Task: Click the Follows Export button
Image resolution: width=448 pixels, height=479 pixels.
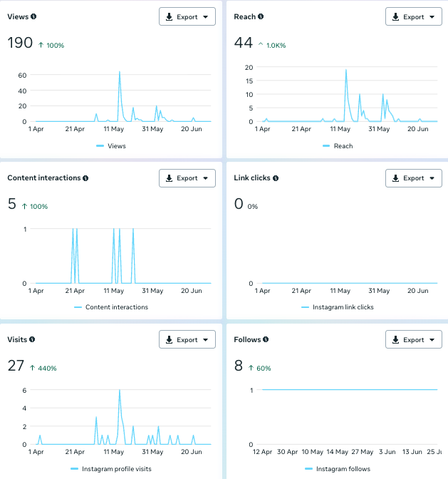Action: click(413, 340)
